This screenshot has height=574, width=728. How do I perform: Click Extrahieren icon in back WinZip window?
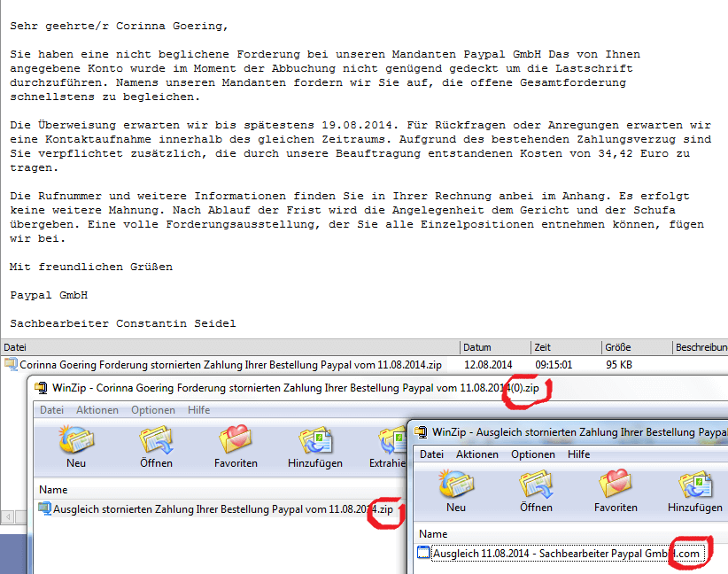coord(392,438)
